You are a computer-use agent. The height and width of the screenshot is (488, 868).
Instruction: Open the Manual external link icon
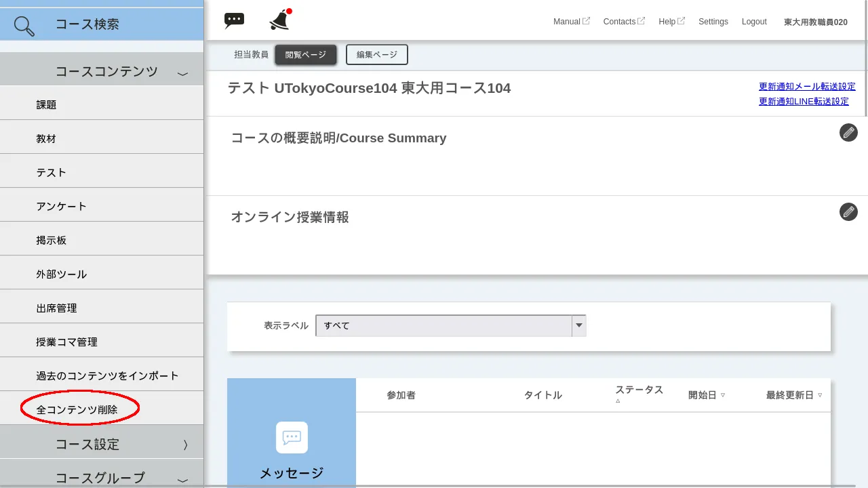(x=587, y=20)
